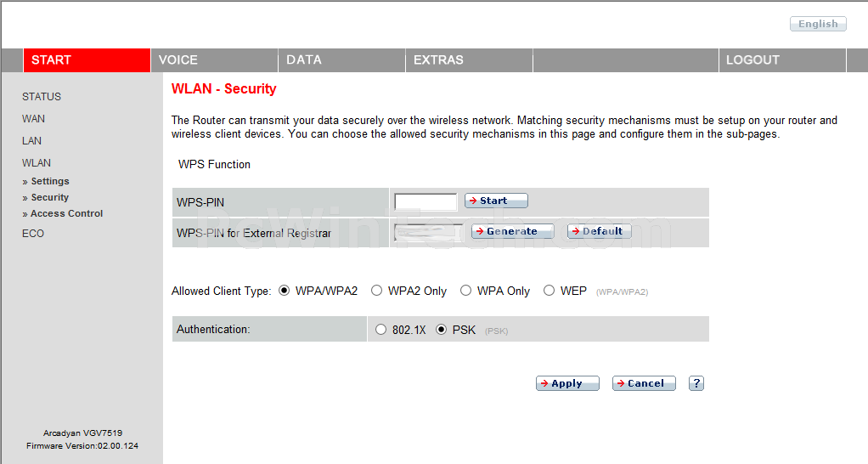Select the WPA Only radio option
868x464 pixels.
tap(466, 291)
